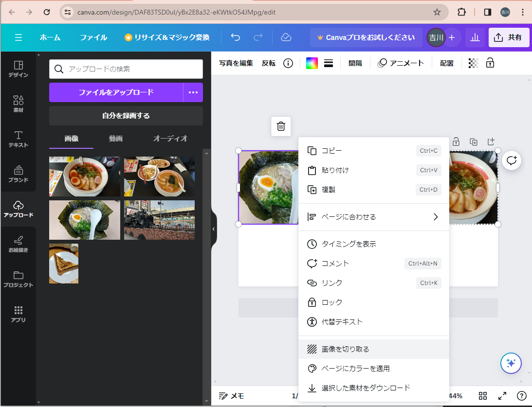The height and width of the screenshot is (407, 532).
Task: Open the rainbow color picker swatch
Action: coord(312,63)
